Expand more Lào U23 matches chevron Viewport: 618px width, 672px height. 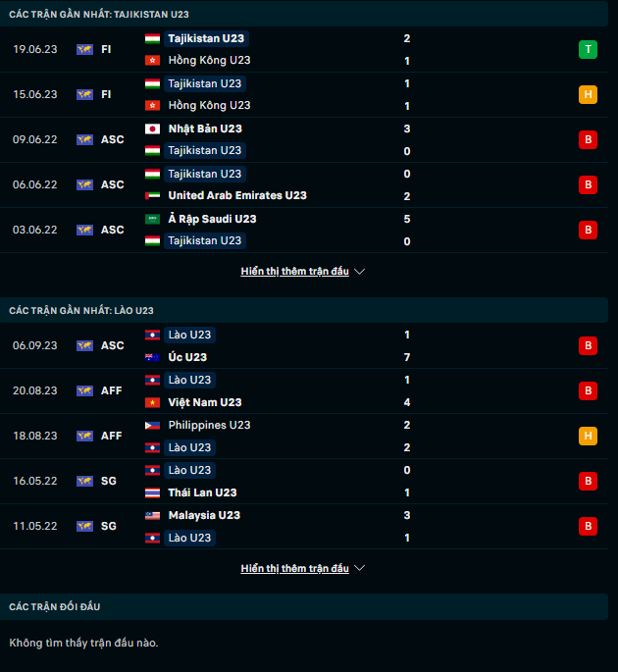(x=359, y=569)
